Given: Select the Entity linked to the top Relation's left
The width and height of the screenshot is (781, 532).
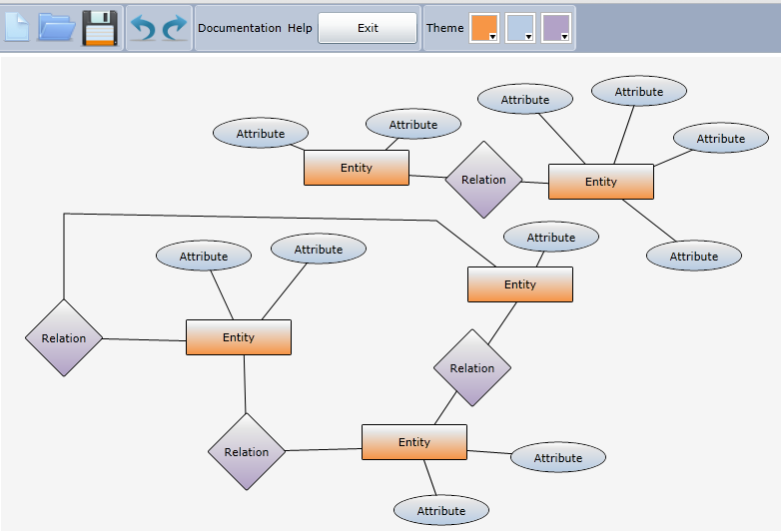Looking at the screenshot, I should [x=357, y=168].
